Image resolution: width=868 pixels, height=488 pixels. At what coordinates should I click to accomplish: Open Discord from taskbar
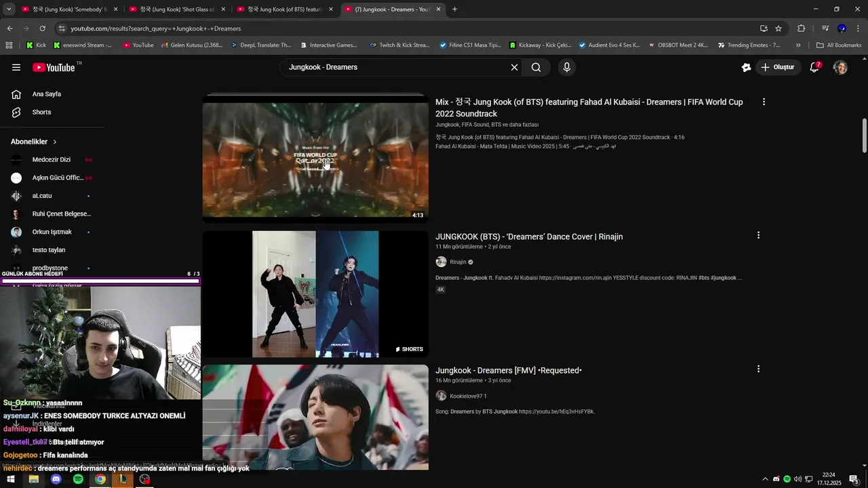pyautogui.click(x=56, y=479)
